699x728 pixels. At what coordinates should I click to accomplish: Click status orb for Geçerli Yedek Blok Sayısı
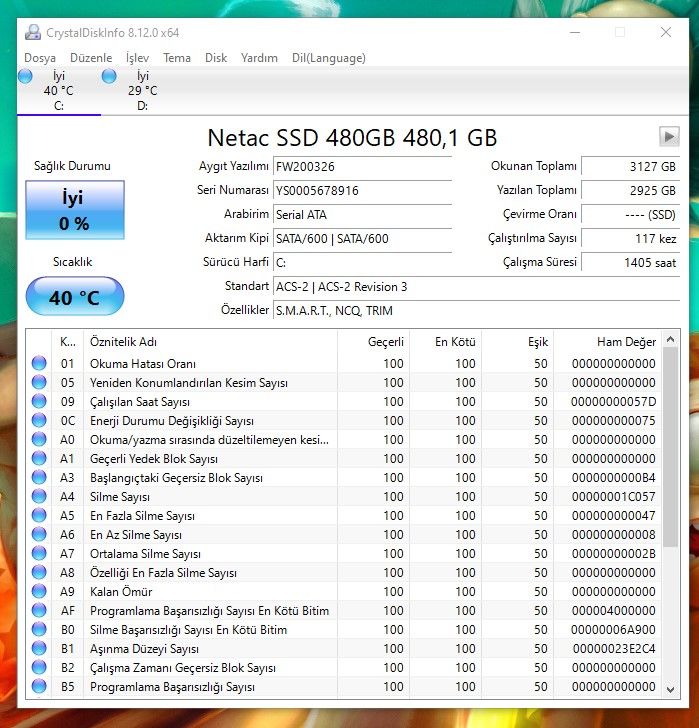click(x=39, y=458)
